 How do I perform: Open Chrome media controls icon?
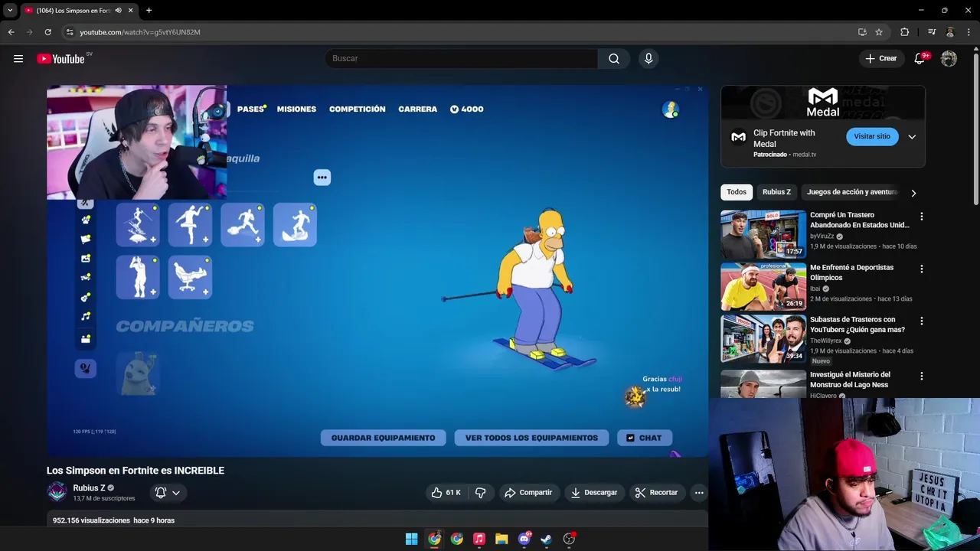point(932,32)
